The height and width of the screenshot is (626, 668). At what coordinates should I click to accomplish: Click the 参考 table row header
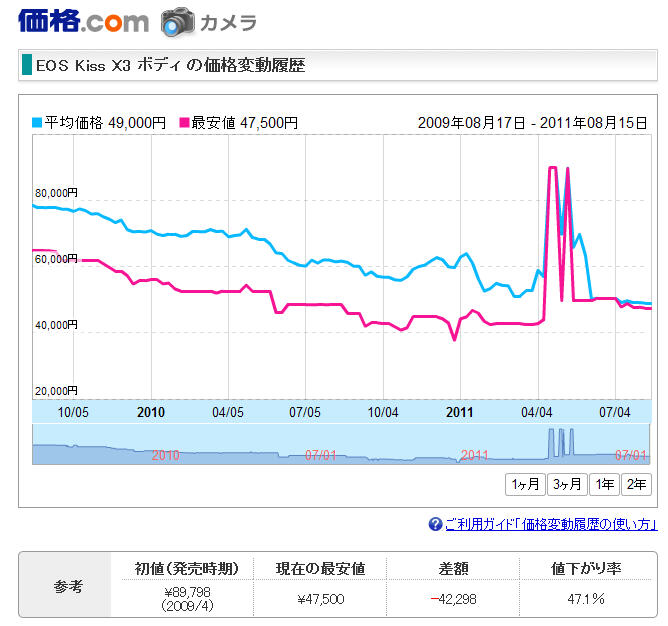tap(68, 586)
